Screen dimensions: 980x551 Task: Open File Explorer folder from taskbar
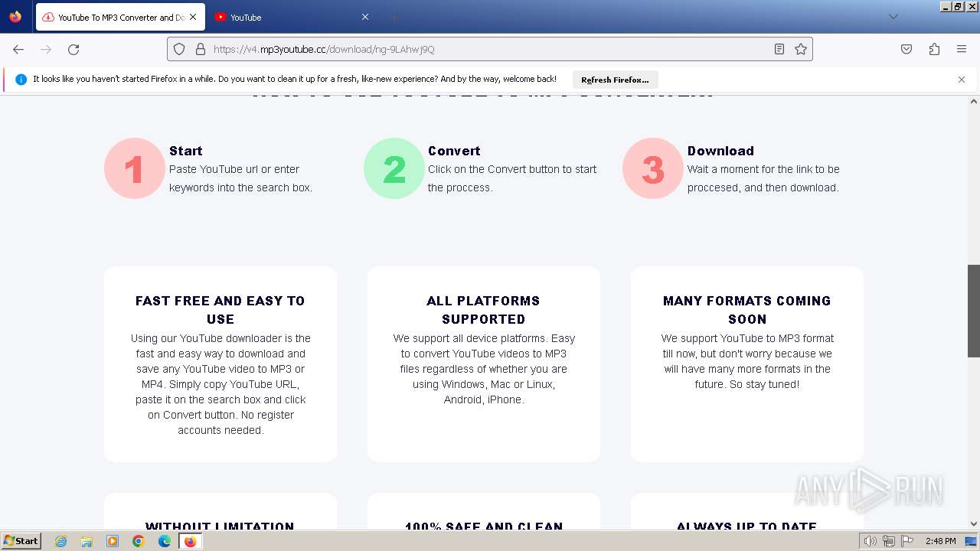pyautogui.click(x=87, y=541)
